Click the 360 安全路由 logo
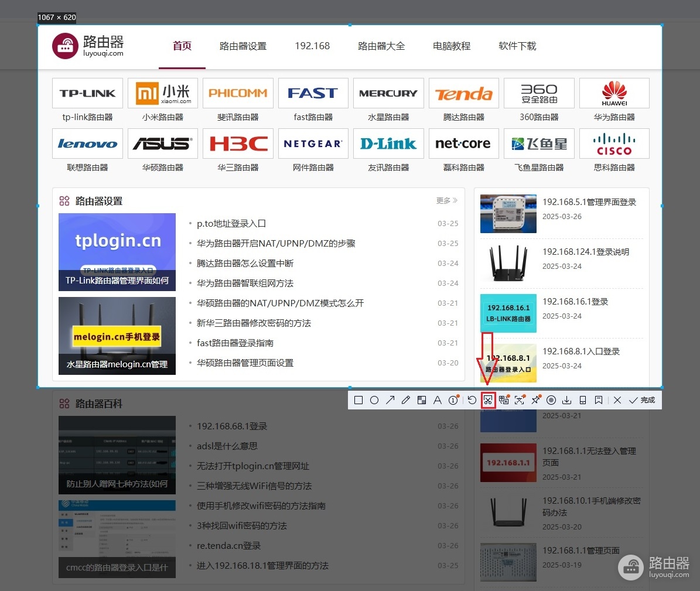 click(x=539, y=93)
